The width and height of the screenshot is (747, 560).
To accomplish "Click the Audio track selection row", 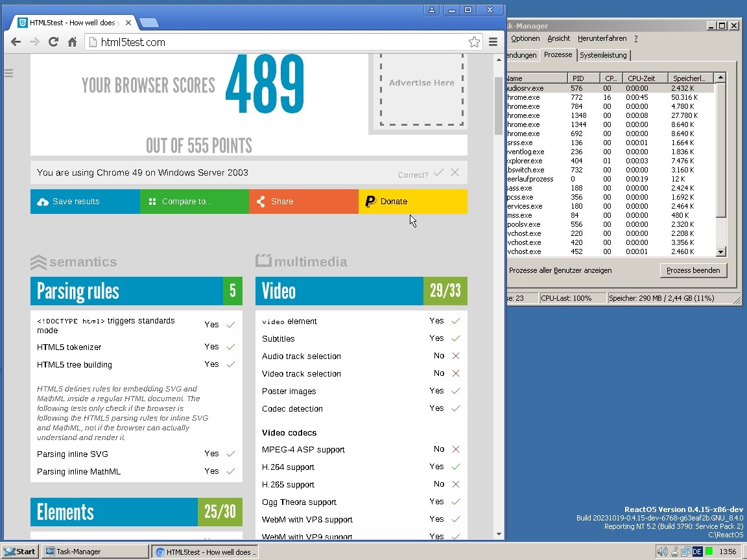I will 361,356.
